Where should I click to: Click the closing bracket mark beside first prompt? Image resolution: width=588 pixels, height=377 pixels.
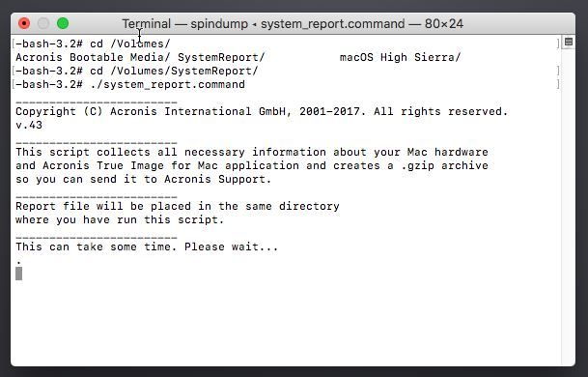point(558,43)
